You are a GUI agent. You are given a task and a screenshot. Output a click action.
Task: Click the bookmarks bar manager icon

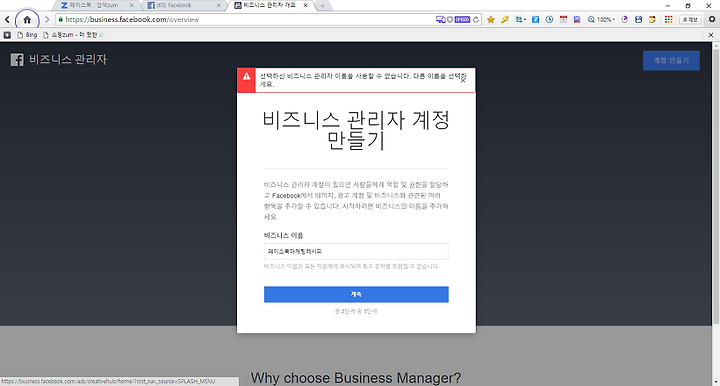[7, 35]
